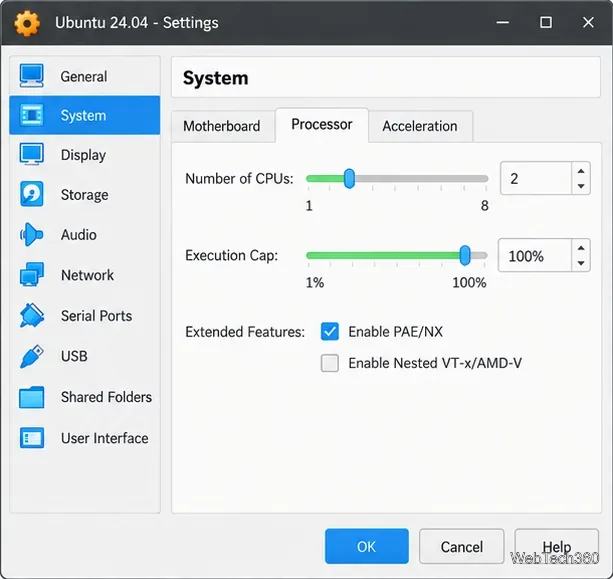Switch to the Acceleration tab
The height and width of the screenshot is (579, 613).
coord(420,126)
